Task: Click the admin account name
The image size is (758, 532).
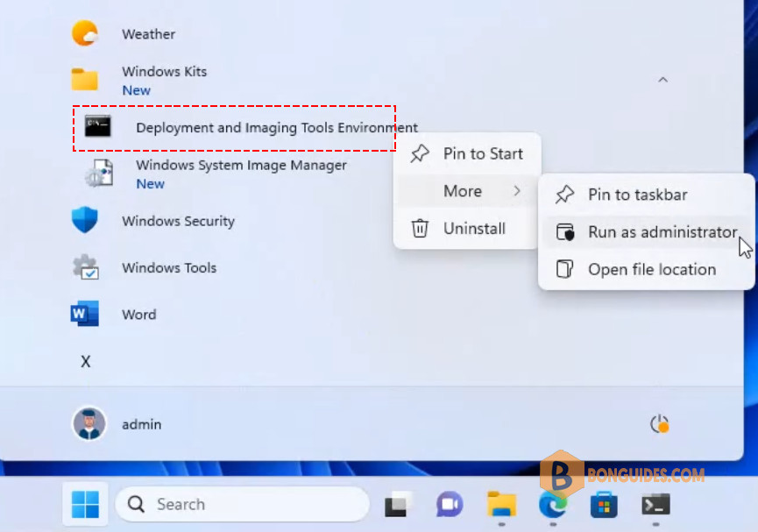Action: pyautogui.click(x=142, y=424)
